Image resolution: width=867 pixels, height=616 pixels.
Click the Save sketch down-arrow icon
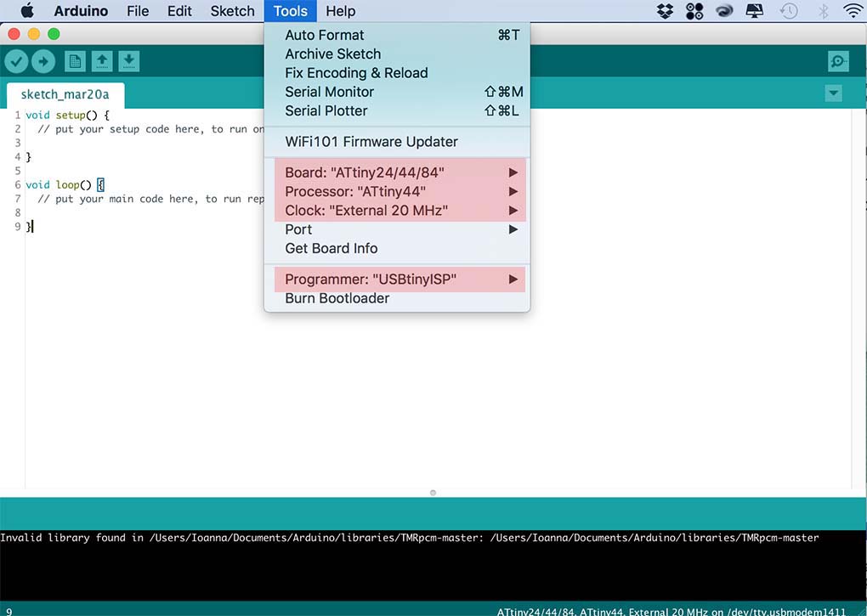(x=129, y=61)
